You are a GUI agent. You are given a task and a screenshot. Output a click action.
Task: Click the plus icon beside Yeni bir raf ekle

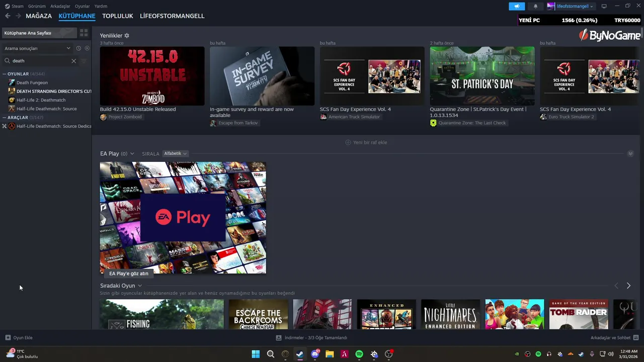pyautogui.click(x=348, y=142)
